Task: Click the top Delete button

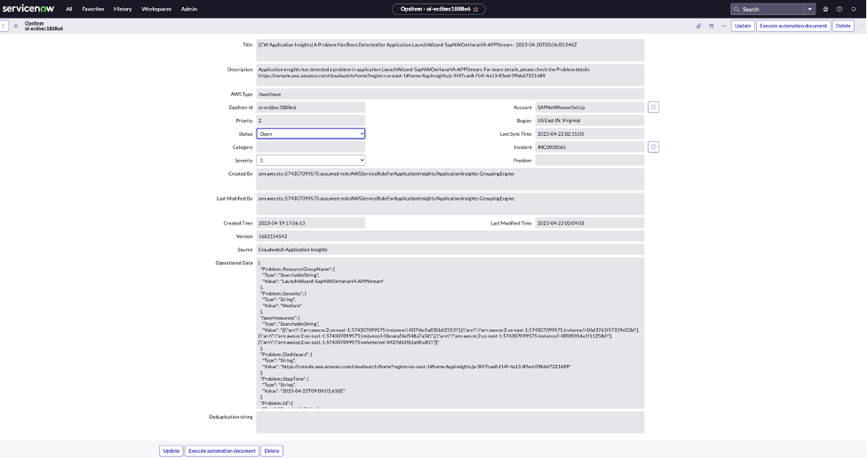Action: pyautogui.click(x=842, y=26)
